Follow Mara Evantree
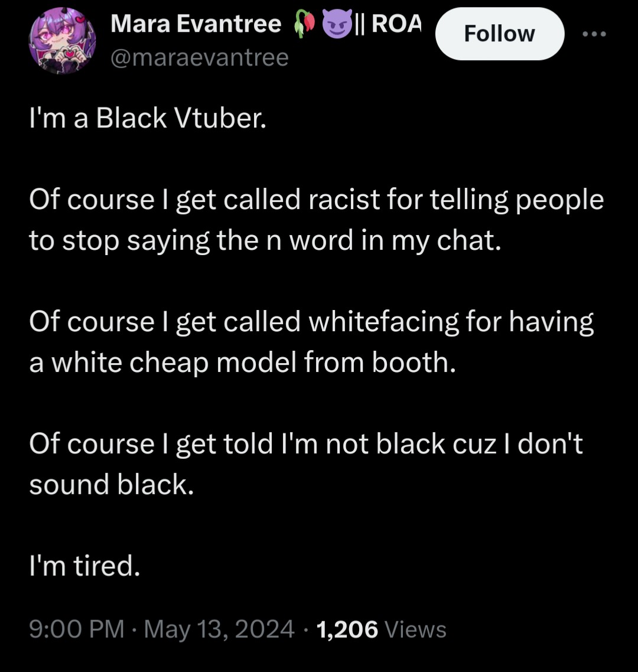Image resolution: width=638 pixels, height=672 pixels. [500, 34]
